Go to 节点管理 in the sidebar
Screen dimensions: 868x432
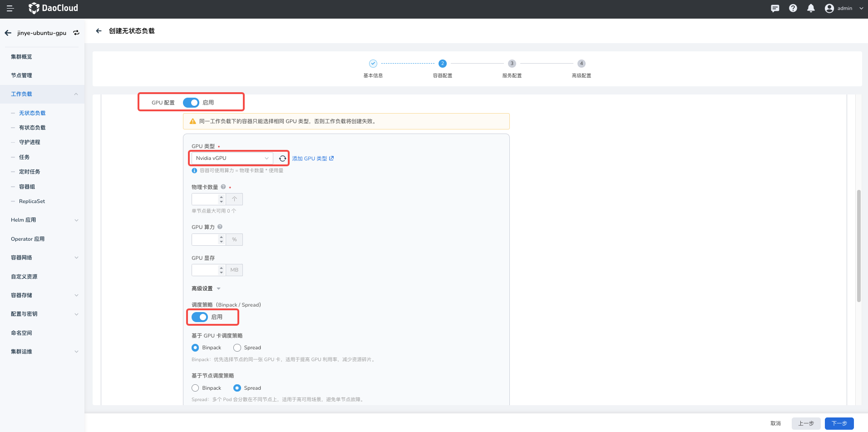pyautogui.click(x=21, y=75)
